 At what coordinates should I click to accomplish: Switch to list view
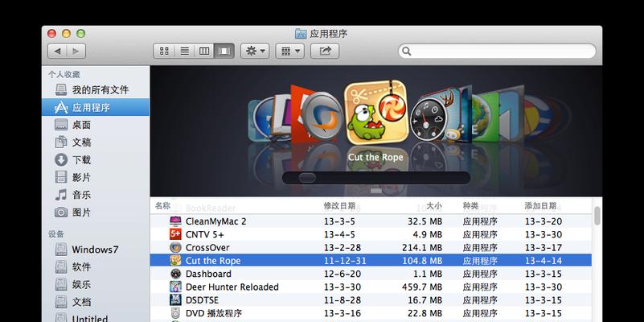pyautogui.click(x=184, y=51)
